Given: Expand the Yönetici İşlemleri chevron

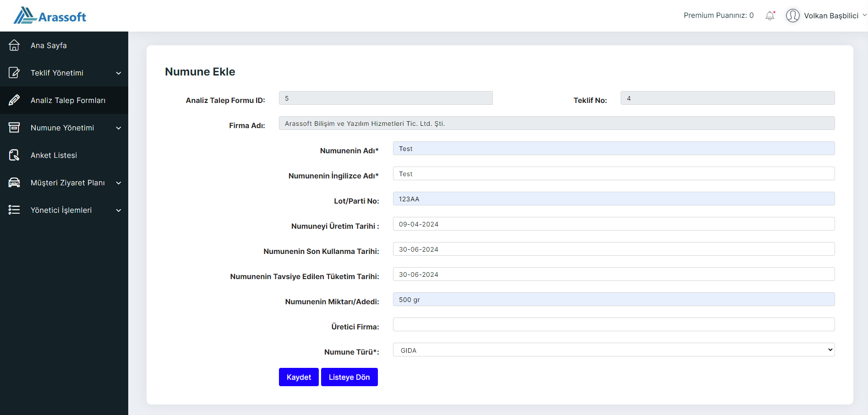Looking at the screenshot, I should click(x=119, y=210).
